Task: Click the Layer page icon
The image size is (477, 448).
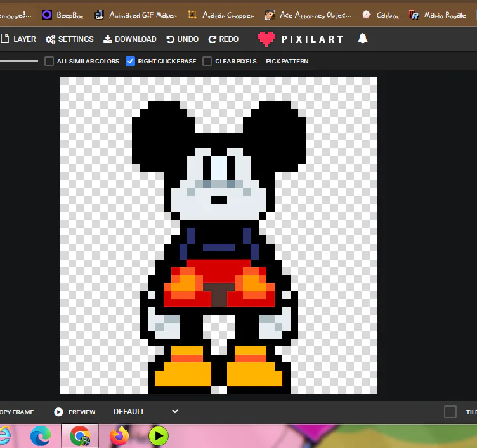Action: (4, 38)
